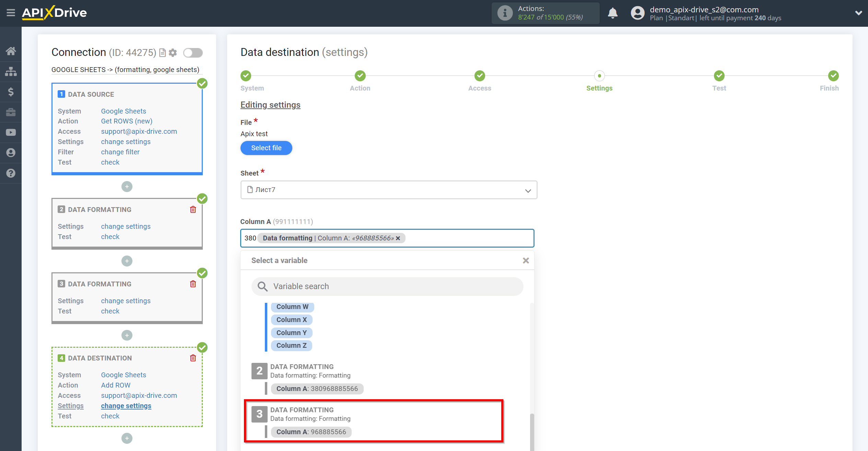Check test of Data Formatting 3
The width and height of the screenshot is (868, 451).
[110, 311]
